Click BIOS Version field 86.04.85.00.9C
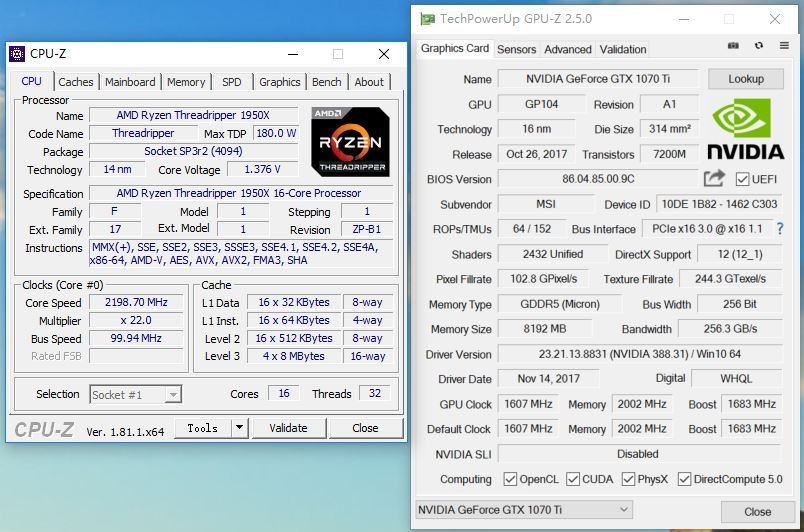Screen dimensions: 804x532 598,179
